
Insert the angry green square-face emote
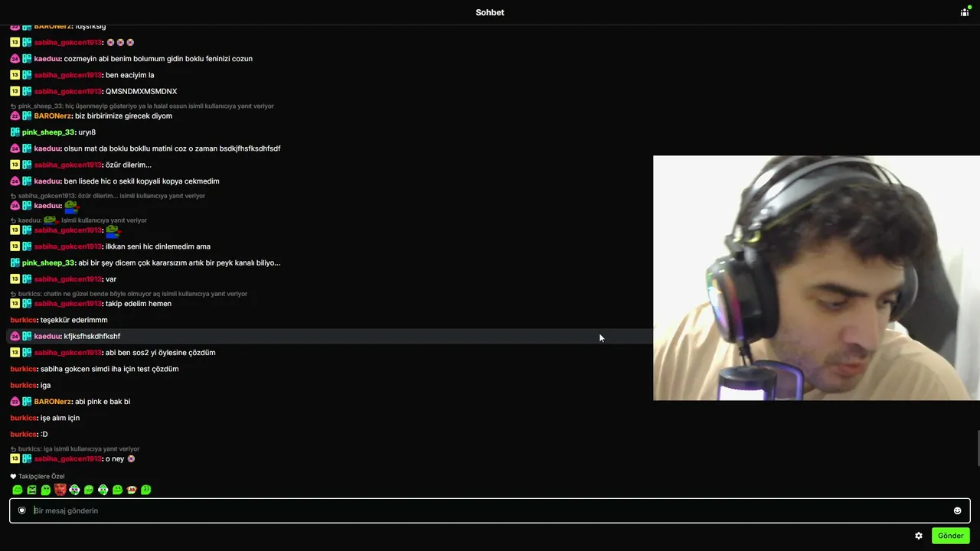(x=32, y=490)
